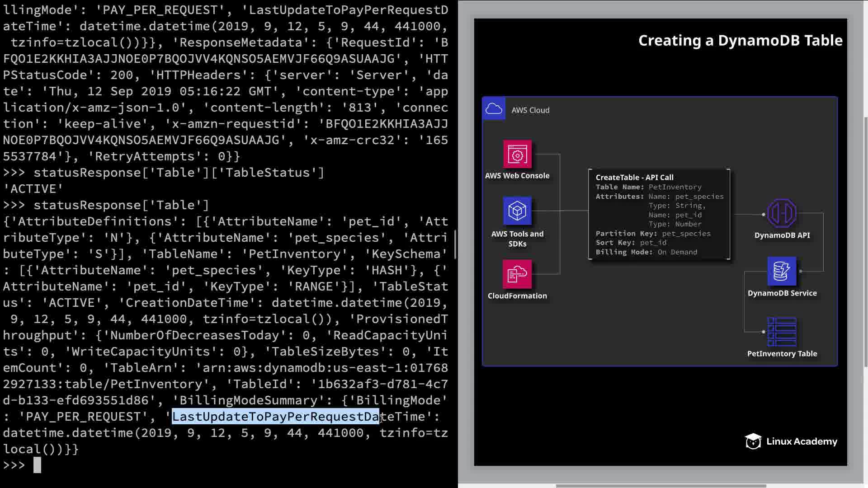Click the horizontal scrollbar under the slide

[660, 486]
